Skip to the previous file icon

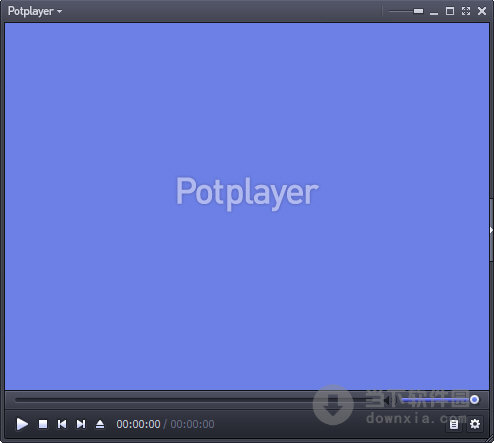tap(62, 424)
